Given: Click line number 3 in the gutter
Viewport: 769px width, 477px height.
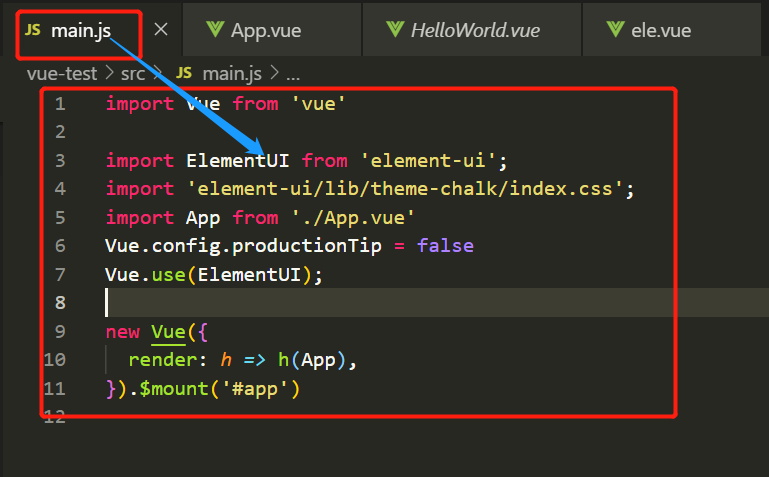Looking at the screenshot, I should tap(60, 161).
